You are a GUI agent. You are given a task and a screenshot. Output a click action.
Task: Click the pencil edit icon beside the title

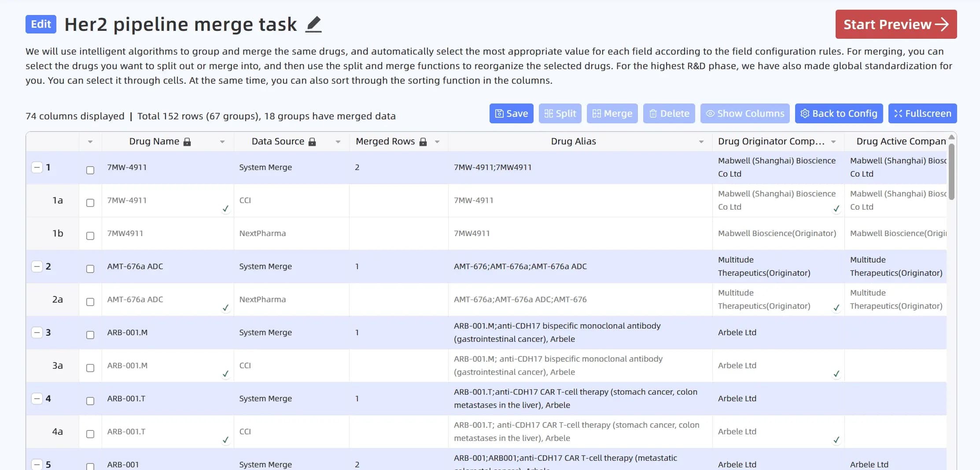tap(313, 24)
